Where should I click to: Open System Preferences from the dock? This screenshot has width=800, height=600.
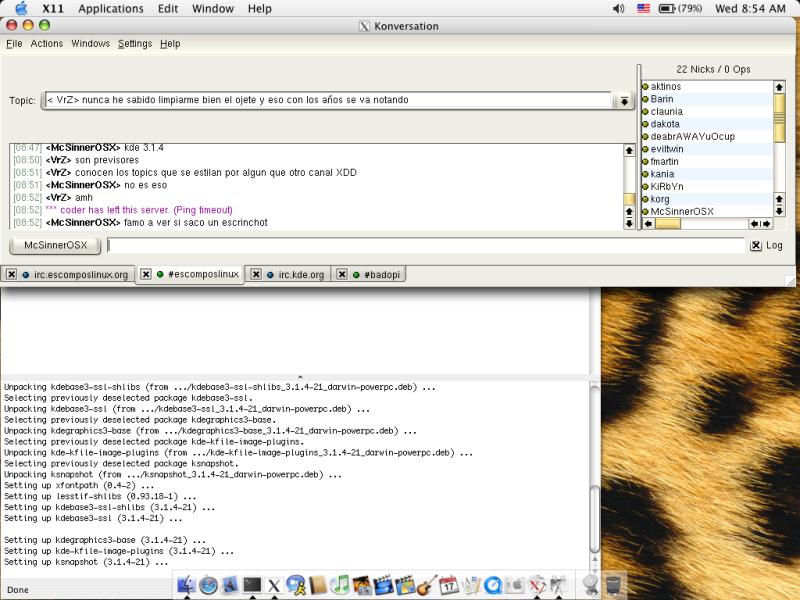pyautogui.click(x=515, y=585)
